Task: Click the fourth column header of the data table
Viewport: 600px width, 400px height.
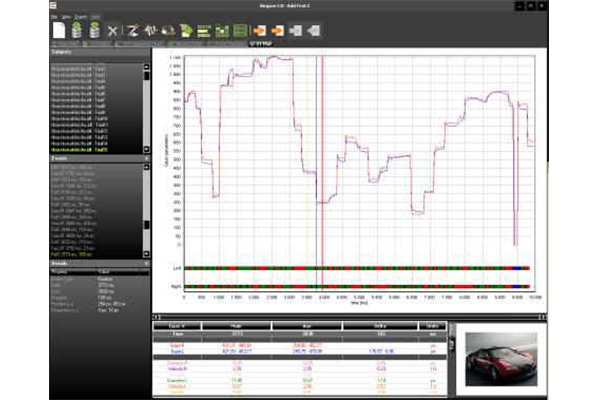Action: tap(380, 326)
